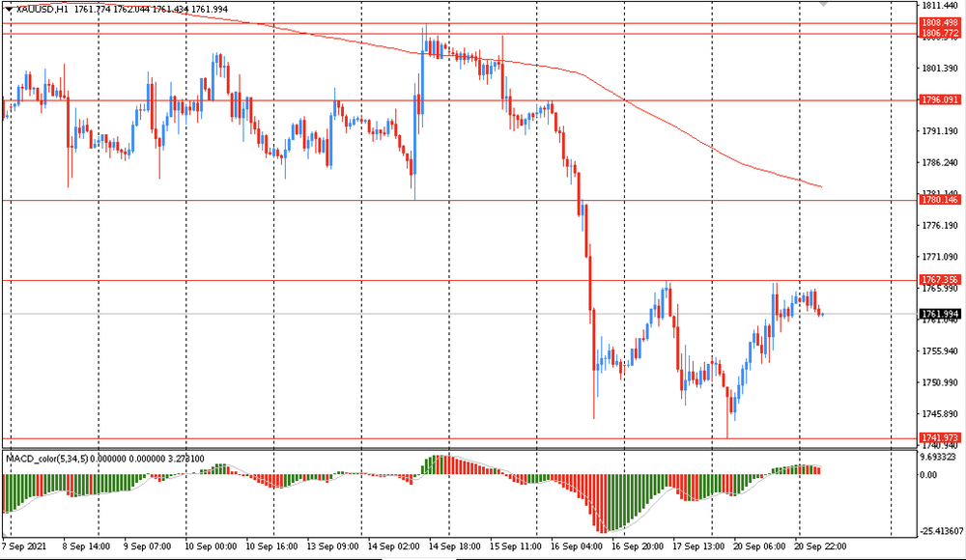Click the 9 Sep 07:00 time label
Viewport: 966px width, 560px height.
click(x=147, y=546)
